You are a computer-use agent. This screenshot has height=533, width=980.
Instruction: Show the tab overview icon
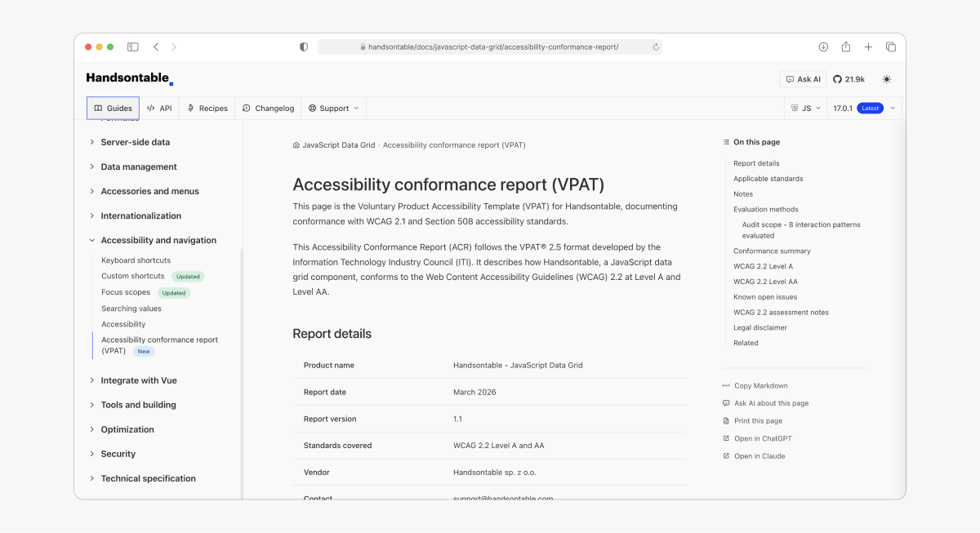click(891, 47)
